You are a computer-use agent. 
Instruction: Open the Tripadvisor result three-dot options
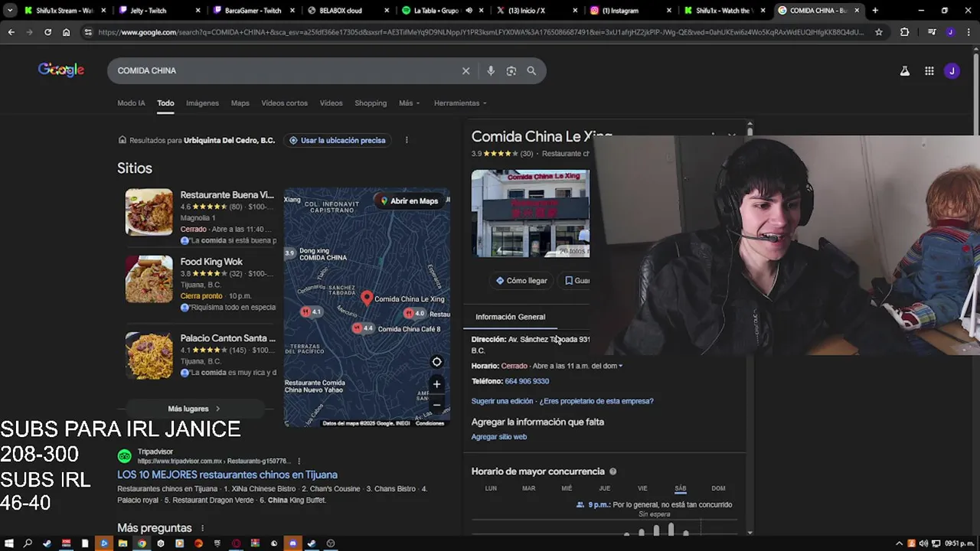click(x=299, y=461)
